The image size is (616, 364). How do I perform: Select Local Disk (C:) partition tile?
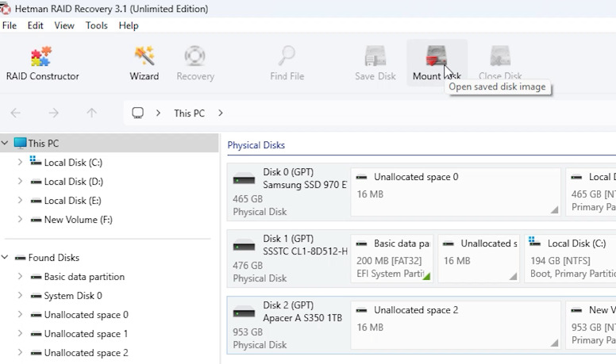point(570,259)
